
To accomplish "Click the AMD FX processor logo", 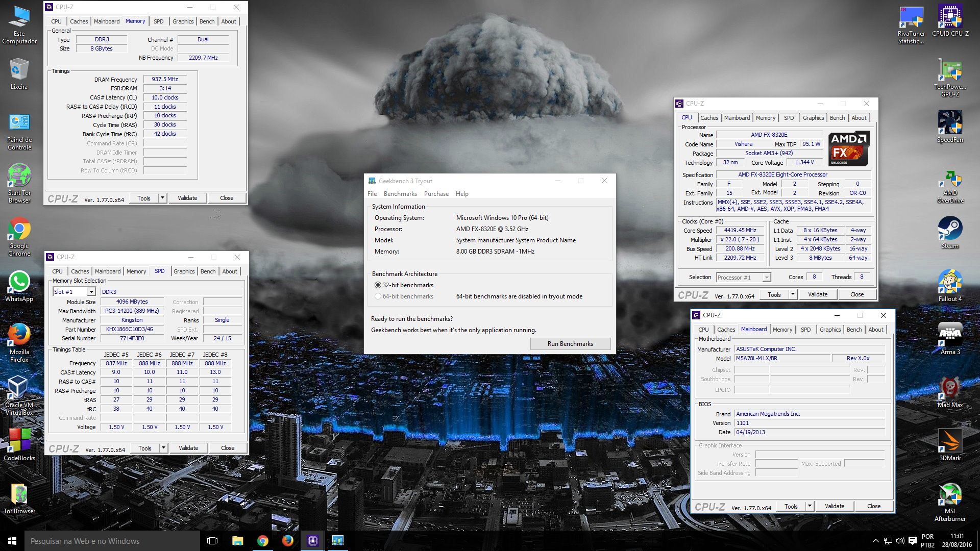I will point(849,149).
